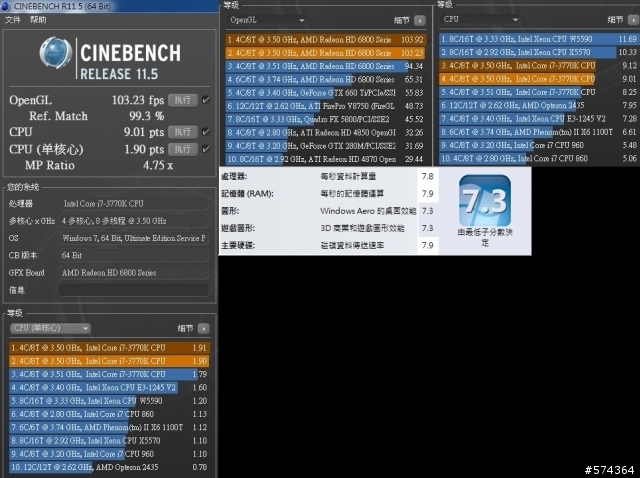Image resolution: width=640 pixels, height=478 pixels.
Task: Select CPU ranking row scoring 8.25
Action: [x=539, y=92]
